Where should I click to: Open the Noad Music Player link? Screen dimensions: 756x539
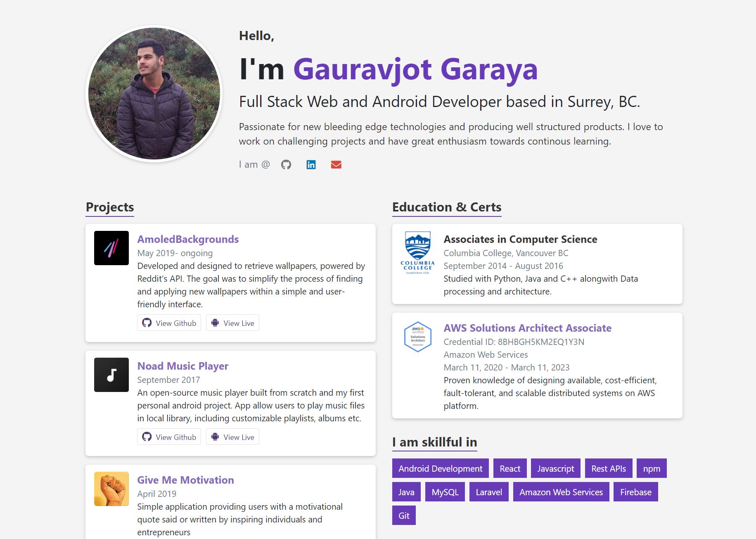click(183, 366)
